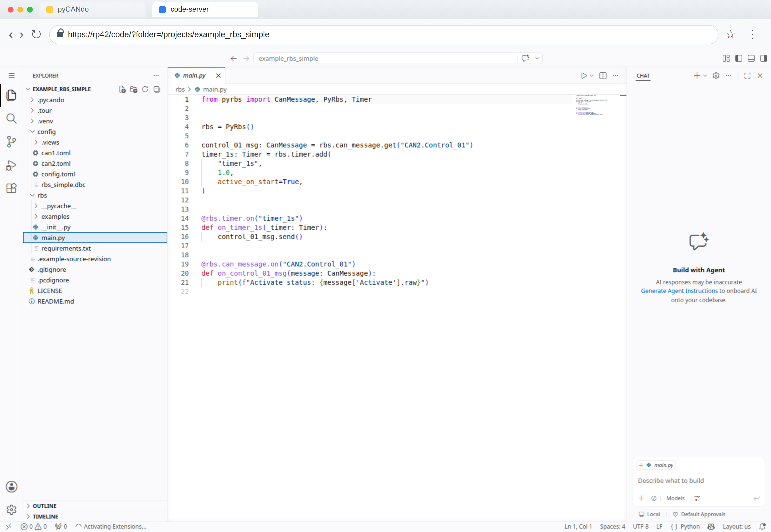Collapse the rbs folder

pyautogui.click(x=95, y=195)
